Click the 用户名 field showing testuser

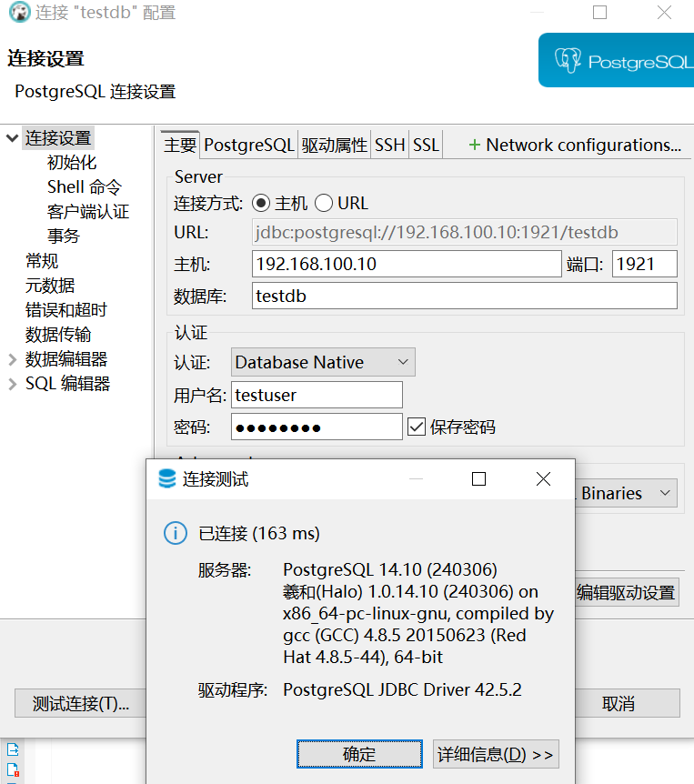click(317, 395)
